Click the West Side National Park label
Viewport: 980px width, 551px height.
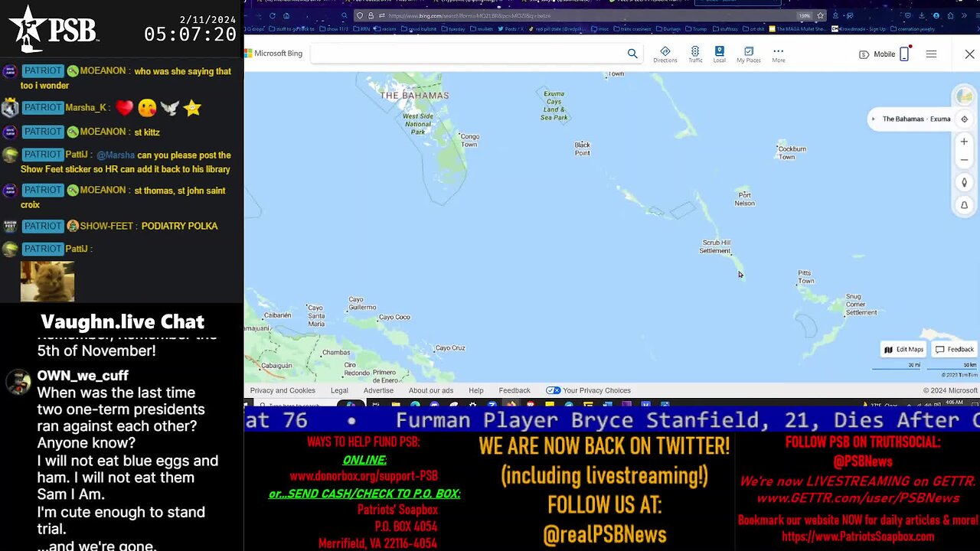tap(418, 122)
